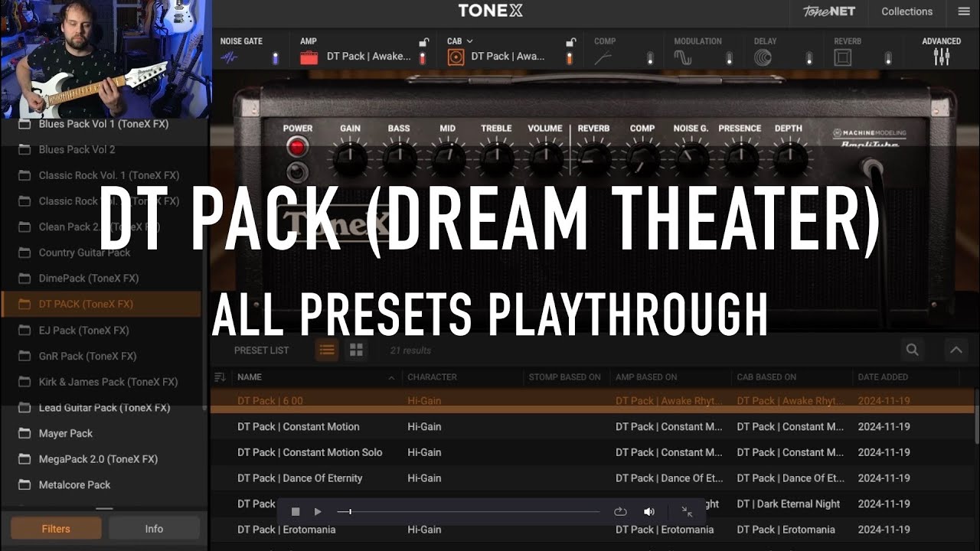
Task: Open the AMP model name selector
Action: tap(370, 57)
